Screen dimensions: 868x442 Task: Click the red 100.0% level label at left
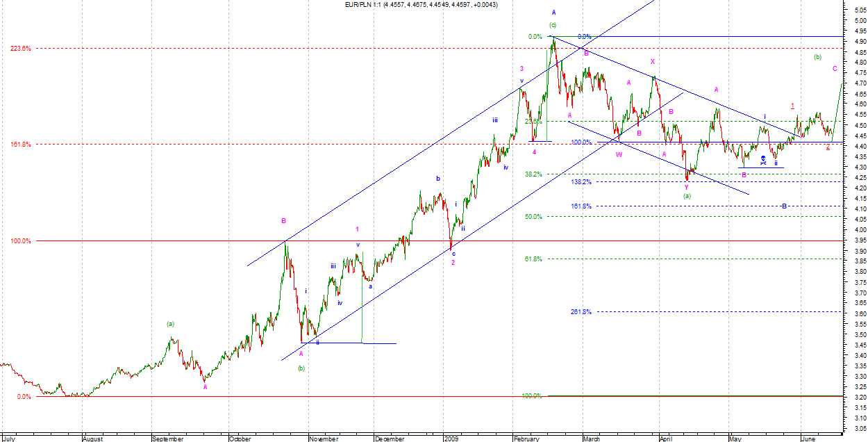tap(20, 241)
